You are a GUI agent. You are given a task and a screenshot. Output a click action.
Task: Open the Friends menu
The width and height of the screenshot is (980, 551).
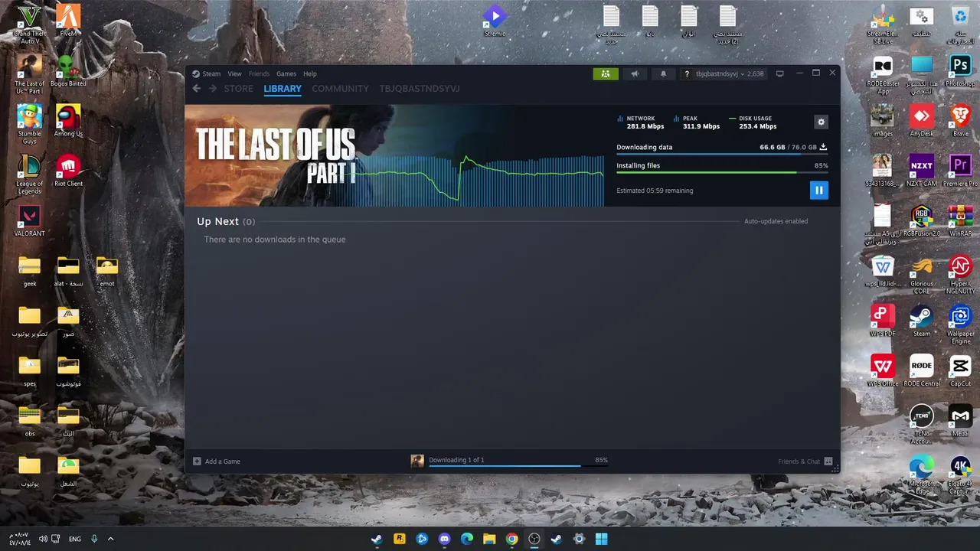(x=259, y=73)
